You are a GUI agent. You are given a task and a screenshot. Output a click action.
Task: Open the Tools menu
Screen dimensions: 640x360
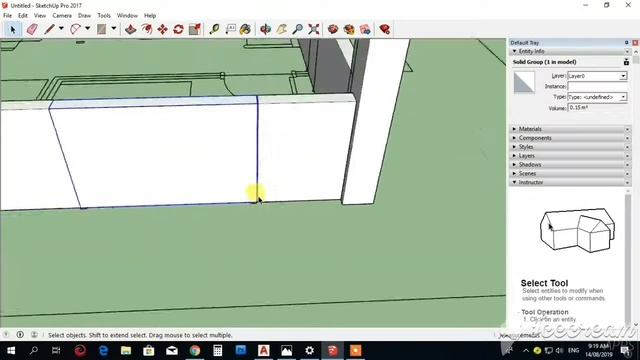(104, 16)
